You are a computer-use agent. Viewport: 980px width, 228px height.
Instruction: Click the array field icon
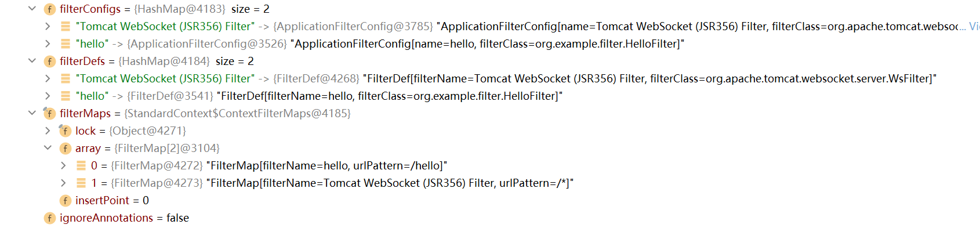[66, 149]
